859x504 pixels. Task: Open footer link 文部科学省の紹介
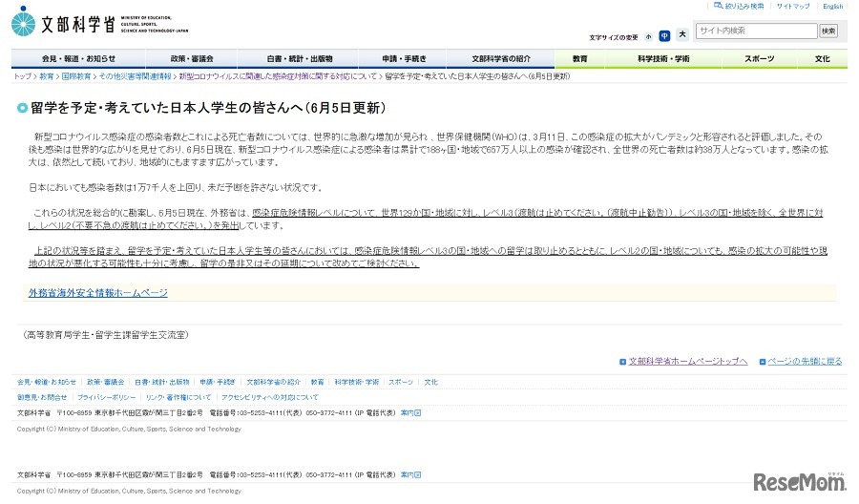[273, 383]
